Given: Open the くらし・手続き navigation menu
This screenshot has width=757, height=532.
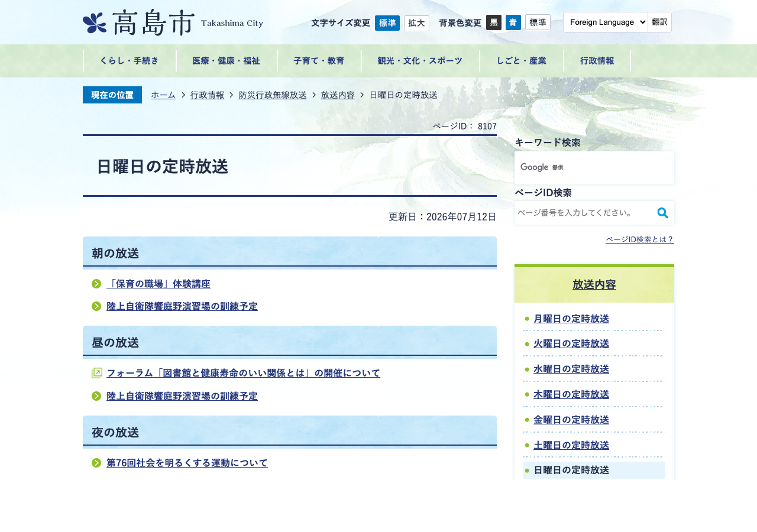Looking at the screenshot, I should point(130,61).
